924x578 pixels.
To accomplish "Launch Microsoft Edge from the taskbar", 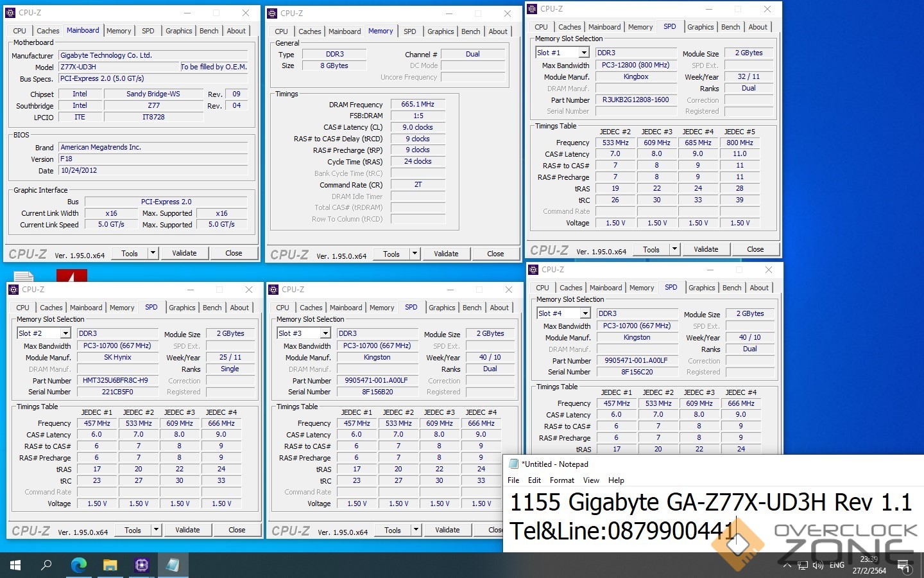I will coord(78,565).
